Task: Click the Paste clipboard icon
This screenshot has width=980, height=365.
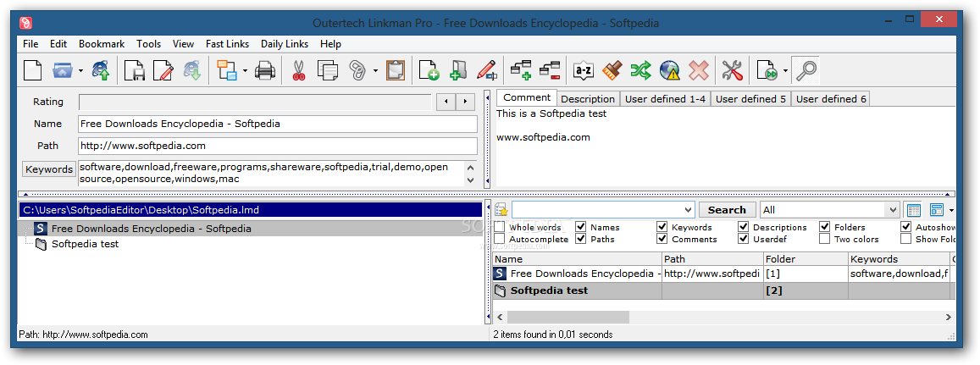Action: (395, 70)
